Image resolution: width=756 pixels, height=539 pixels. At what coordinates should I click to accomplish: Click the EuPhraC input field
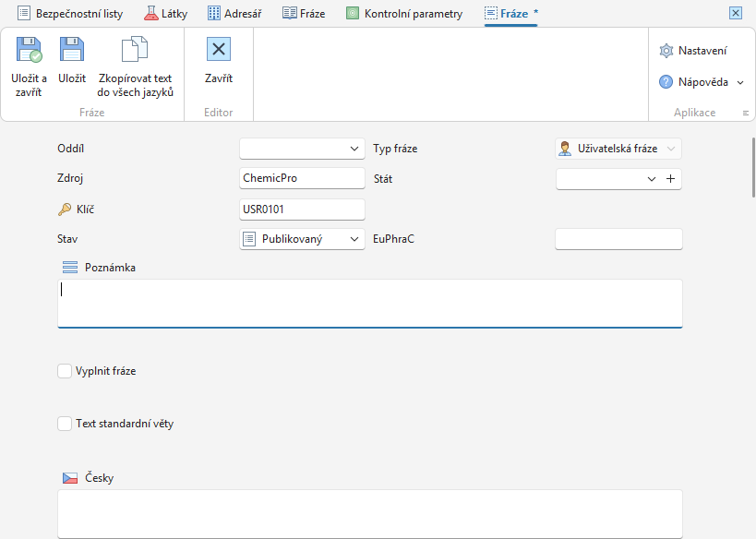coord(618,239)
